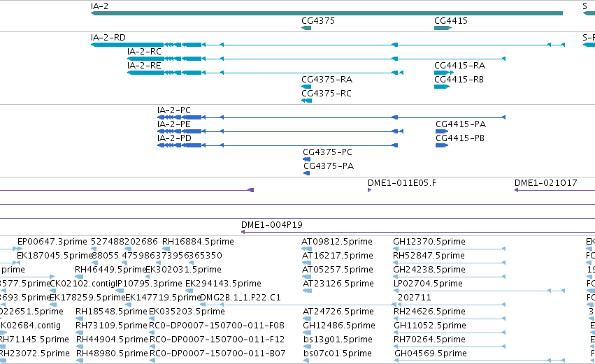Select EST label RH44904.5prime
The image size is (595, 364).
click(112, 340)
